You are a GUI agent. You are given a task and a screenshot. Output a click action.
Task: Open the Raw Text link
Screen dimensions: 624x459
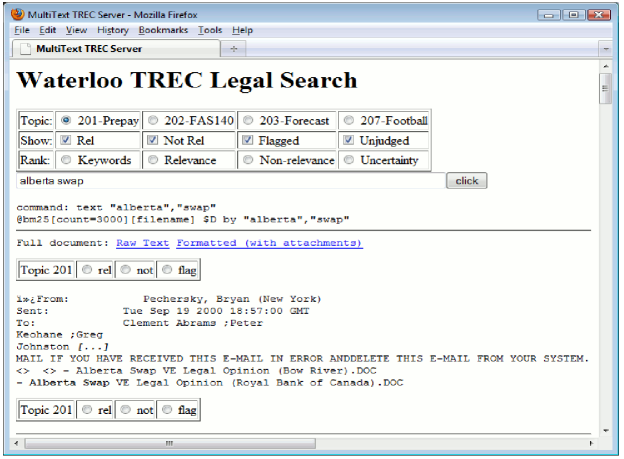pyautogui.click(x=143, y=243)
